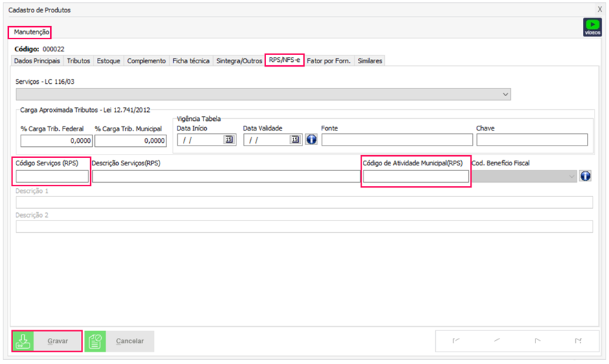
Task: Open the Vídeos help icon
Action: click(x=592, y=27)
